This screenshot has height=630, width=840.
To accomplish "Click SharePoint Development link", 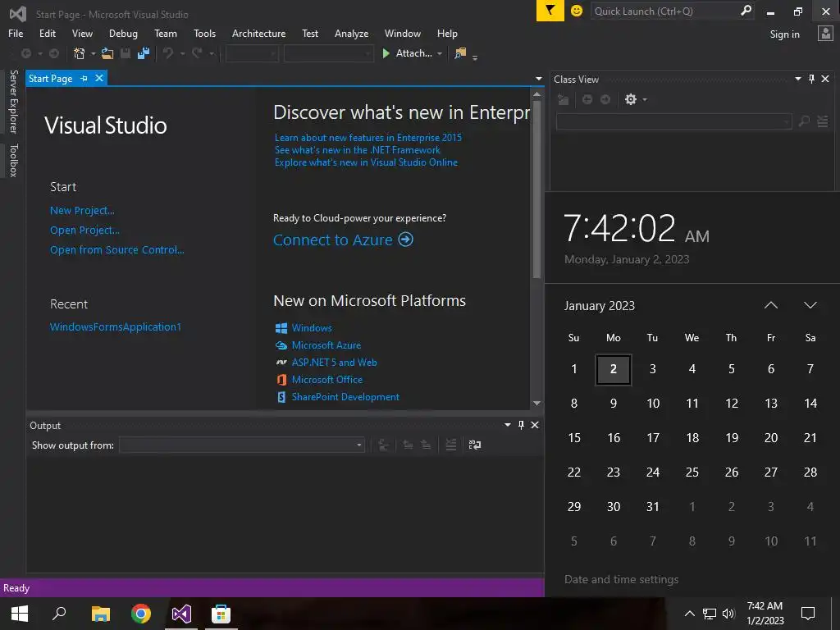I will coord(345,397).
